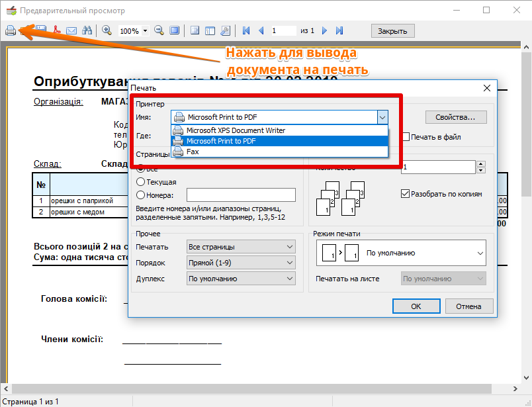The width and height of the screenshot is (532, 407).
Task: Zoom in with the magnifier plus icon
Action: [x=107, y=30]
